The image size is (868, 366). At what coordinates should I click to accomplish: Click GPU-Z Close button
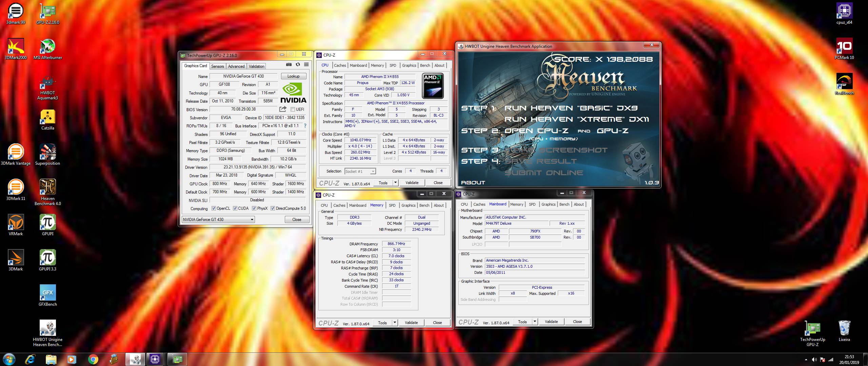[297, 220]
